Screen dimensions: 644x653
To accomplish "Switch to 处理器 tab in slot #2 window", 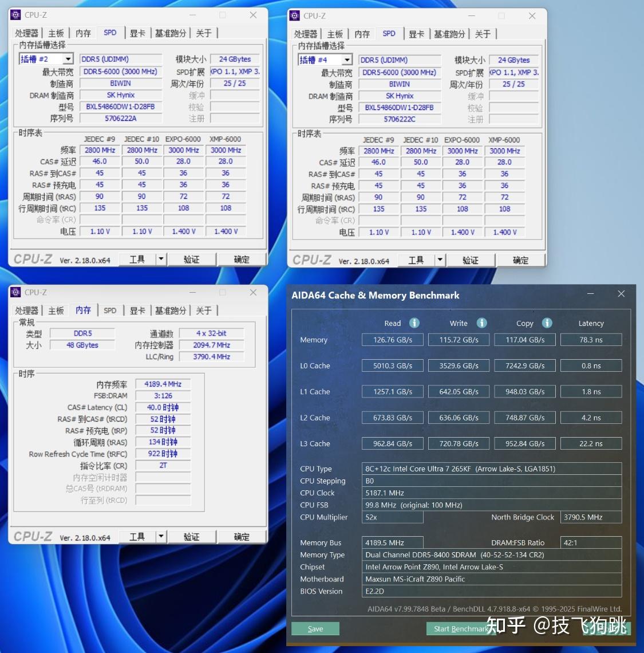I will (27, 33).
